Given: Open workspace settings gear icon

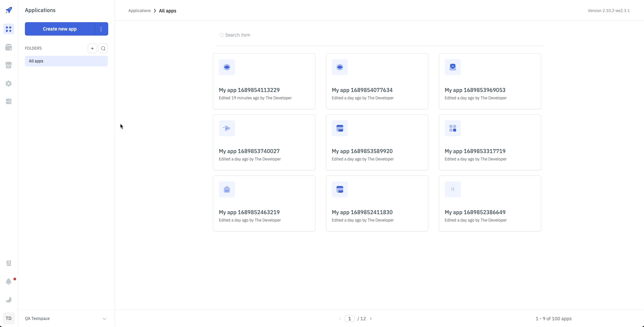Looking at the screenshot, I should 9,84.
